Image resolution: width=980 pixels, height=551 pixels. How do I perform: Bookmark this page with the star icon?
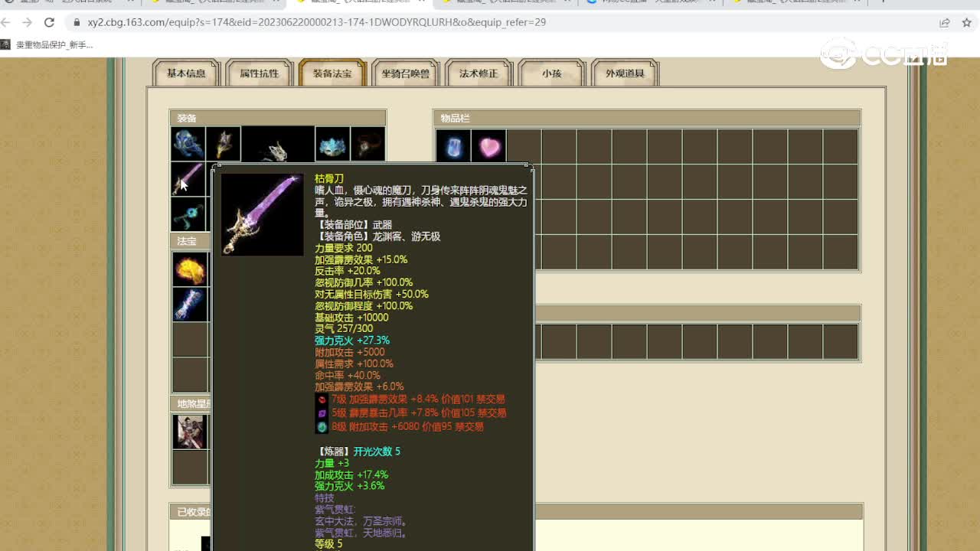click(967, 23)
